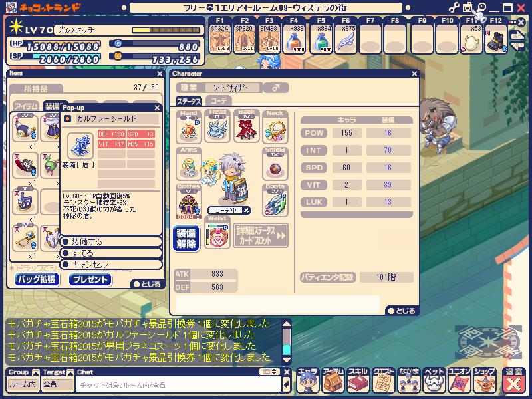The height and width of the screenshot is (399, 532).
Task: Select the Clothes armor slot
Action: 189,201
